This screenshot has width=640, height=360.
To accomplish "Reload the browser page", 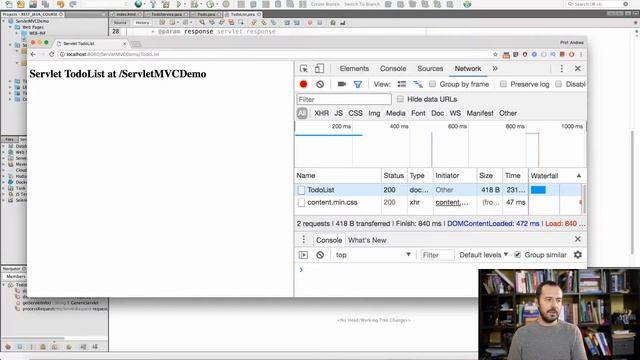I will (51, 54).
